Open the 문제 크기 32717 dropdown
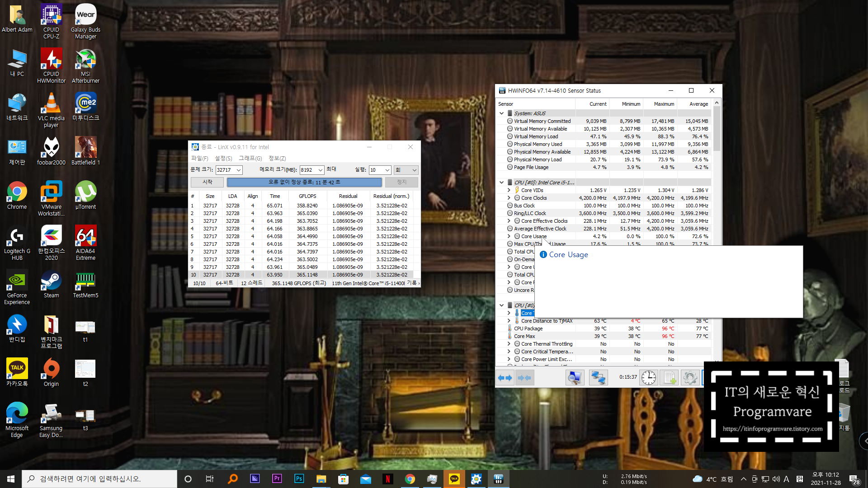The width and height of the screenshot is (868, 488). tap(239, 170)
